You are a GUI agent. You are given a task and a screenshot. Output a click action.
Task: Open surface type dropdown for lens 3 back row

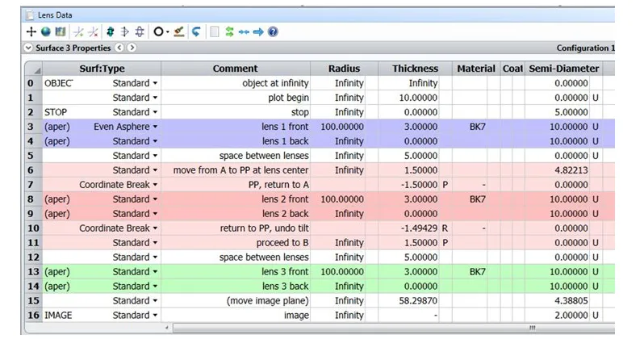pyautogui.click(x=155, y=287)
